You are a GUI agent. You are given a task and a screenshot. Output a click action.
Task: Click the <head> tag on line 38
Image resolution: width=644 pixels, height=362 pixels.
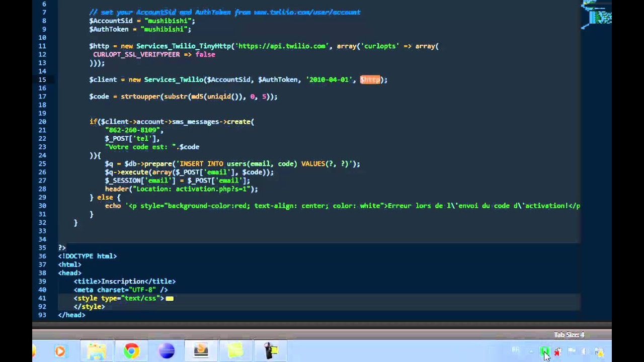tap(69, 273)
